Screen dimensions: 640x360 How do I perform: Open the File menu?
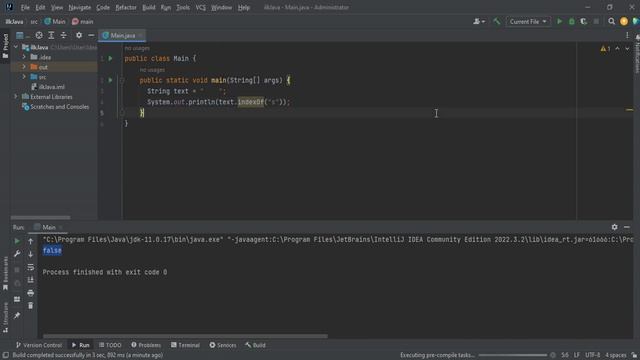coord(25,7)
